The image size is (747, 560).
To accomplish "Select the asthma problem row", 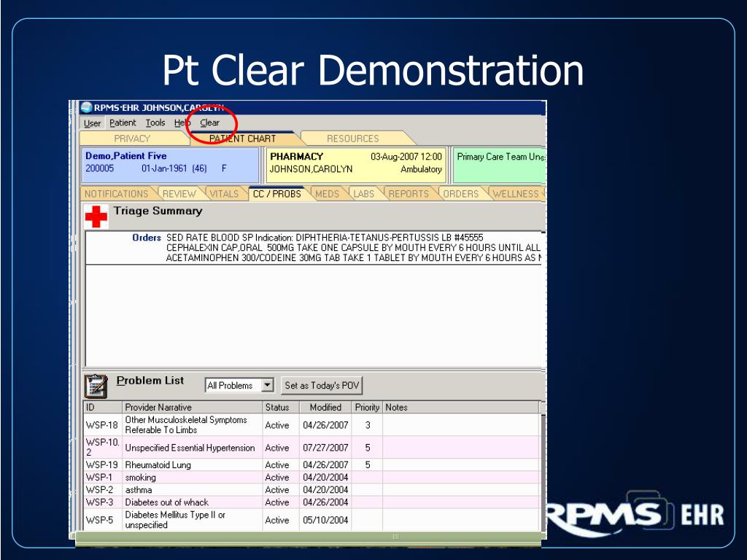I will [x=311, y=489].
